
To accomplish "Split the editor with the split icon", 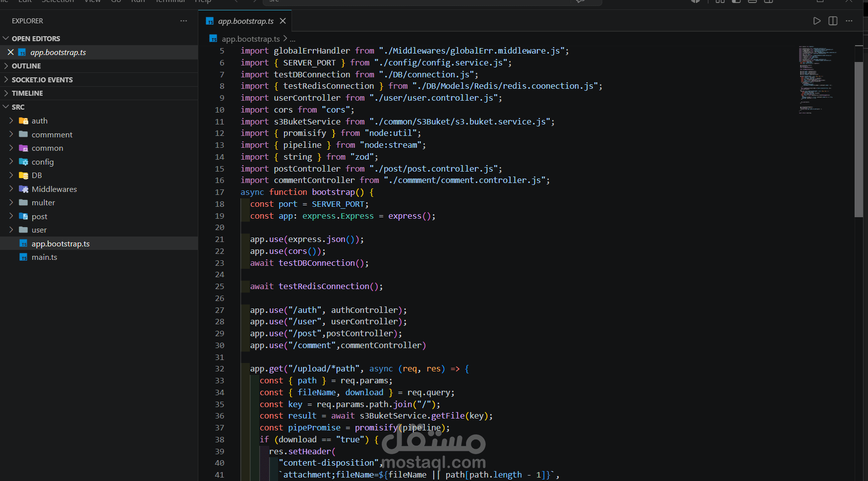I will pyautogui.click(x=833, y=21).
